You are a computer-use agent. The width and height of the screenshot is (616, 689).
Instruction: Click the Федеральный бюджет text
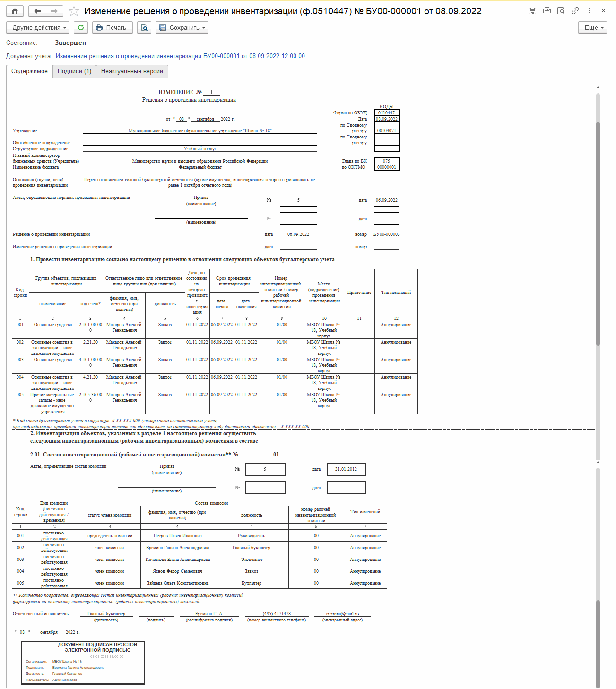[x=200, y=167]
